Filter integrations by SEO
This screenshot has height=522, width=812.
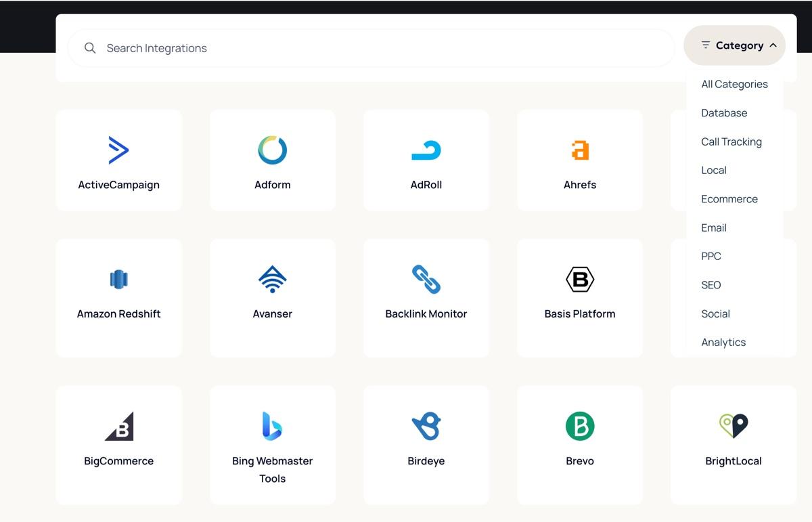click(711, 285)
